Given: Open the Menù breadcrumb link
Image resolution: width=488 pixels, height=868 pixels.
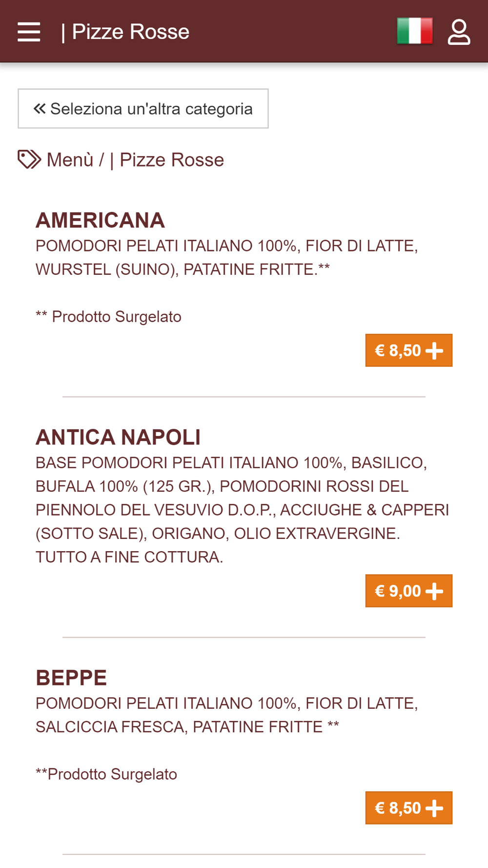Looking at the screenshot, I should pos(70,160).
